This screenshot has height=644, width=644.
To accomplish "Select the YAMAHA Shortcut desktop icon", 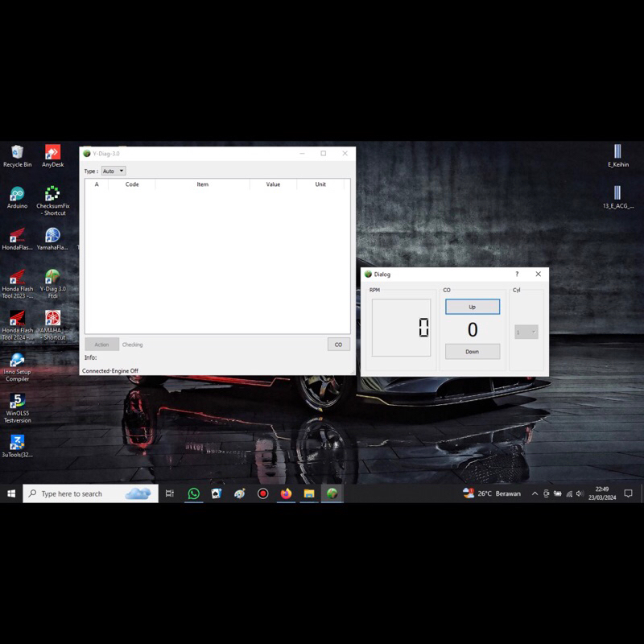I will click(52, 326).
